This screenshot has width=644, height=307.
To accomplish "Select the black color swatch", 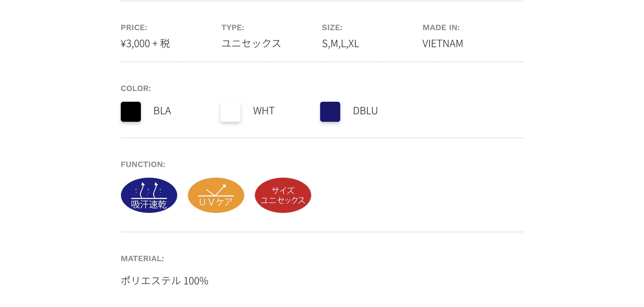I will pyautogui.click(x=131, y=111).
